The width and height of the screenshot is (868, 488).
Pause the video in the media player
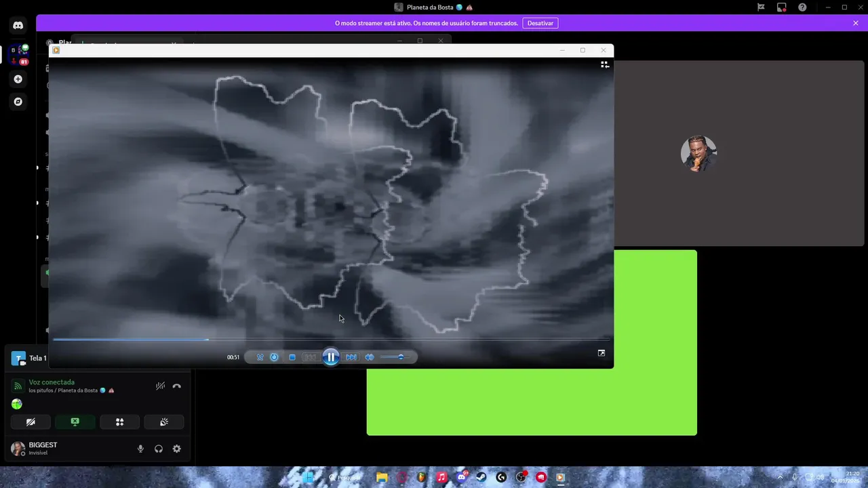(331, 357)
